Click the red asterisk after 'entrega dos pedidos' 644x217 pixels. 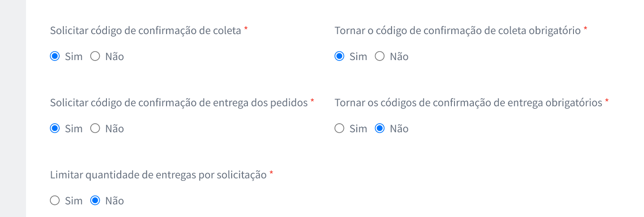[x=312, y=102]
